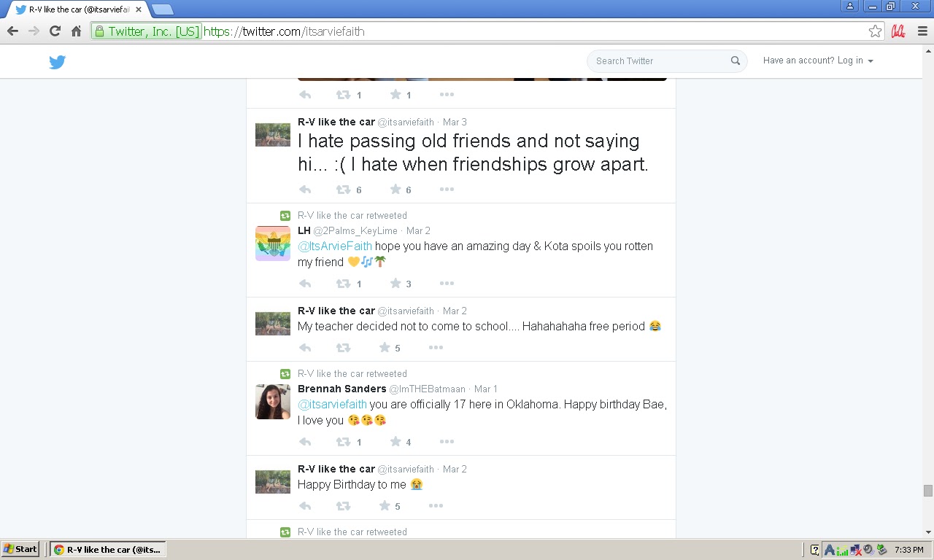
Task: Click the language 'A' tray icon
Action: [830, 550]
